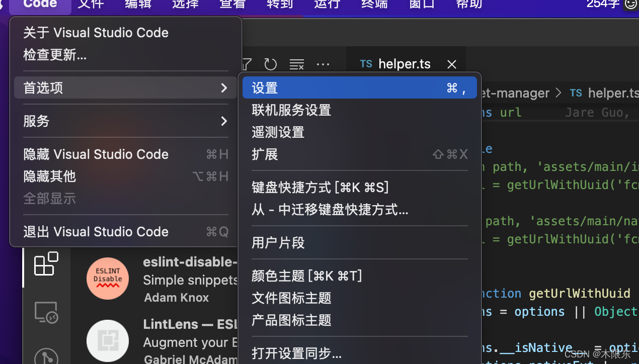
Task: Open the LintLens extension icon
Action: pos(108,341)
